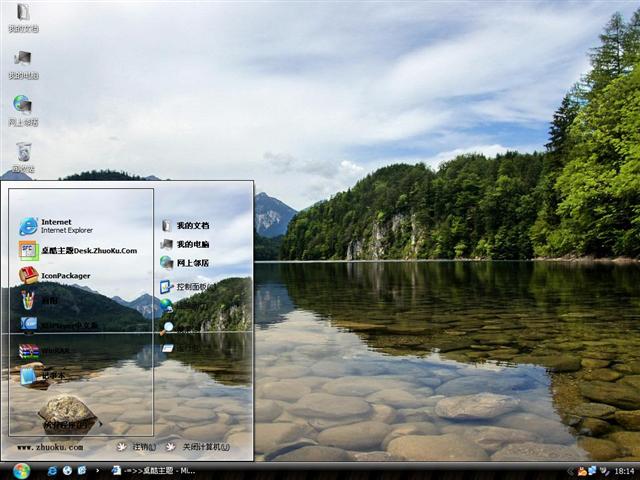Expand hidden system tray icons arrow

pos(570,471)
